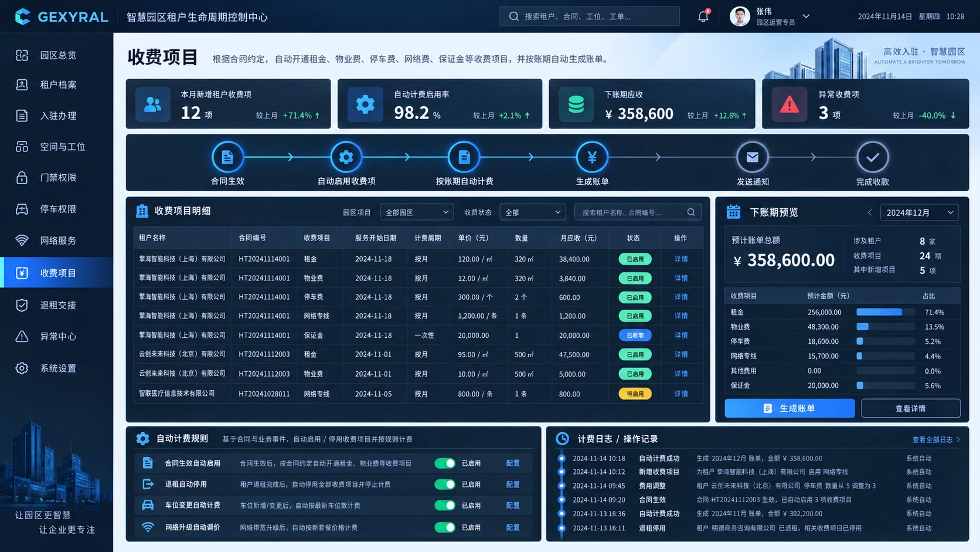Toggle 合同生效自动启用 rule switch
The width and height of the screenshot is (980, 552).
pos(445,463)
